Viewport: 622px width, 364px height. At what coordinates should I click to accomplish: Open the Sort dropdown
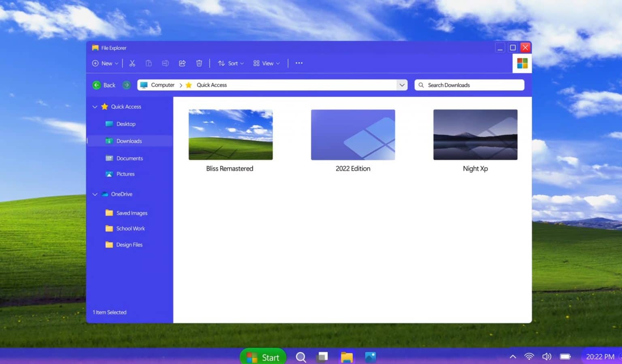click(x=230, y=63)
